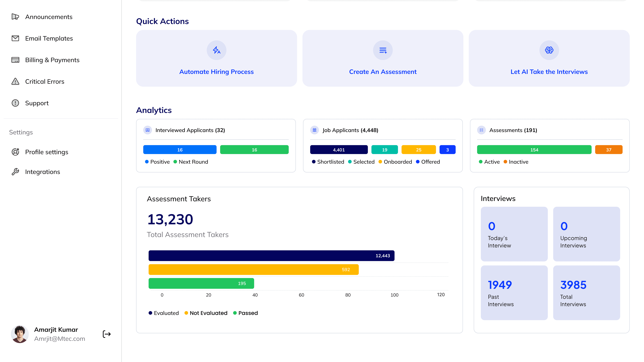The height and width of the screenshot is (362, 644).
Task: Click the Billing & Payments card icon
Action: [15, 60]
